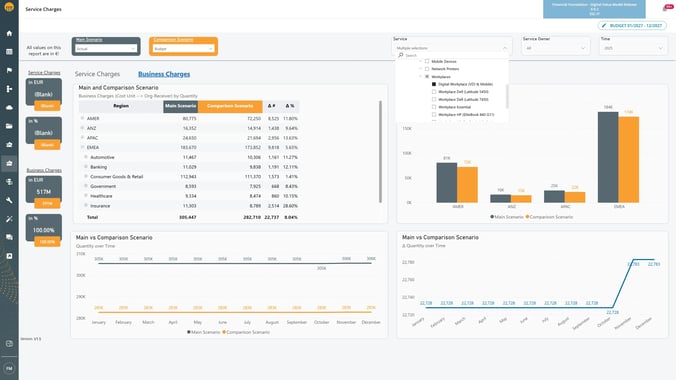676x380 pixels.
Task: Sort by the Comparison Scenario column header
Action: pos(230,106)
